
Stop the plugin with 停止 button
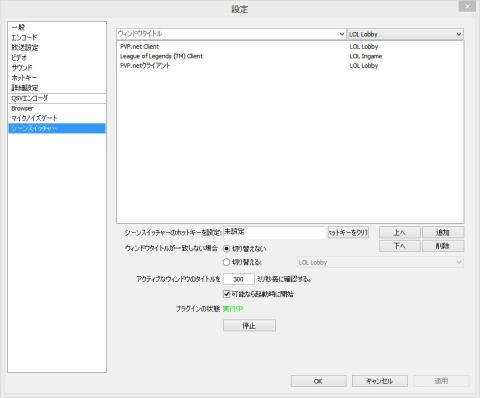pos(249,326)
